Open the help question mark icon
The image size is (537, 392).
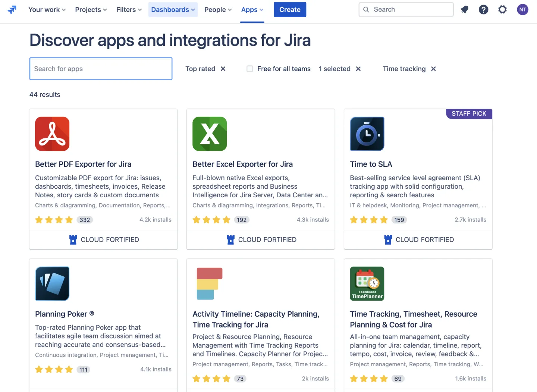tap(484, 9)
